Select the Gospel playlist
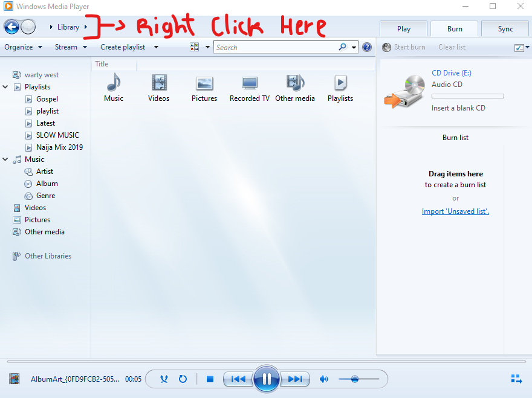Image resolution: width=532 pixels, height=398 pixels. (x=47, y=99)
